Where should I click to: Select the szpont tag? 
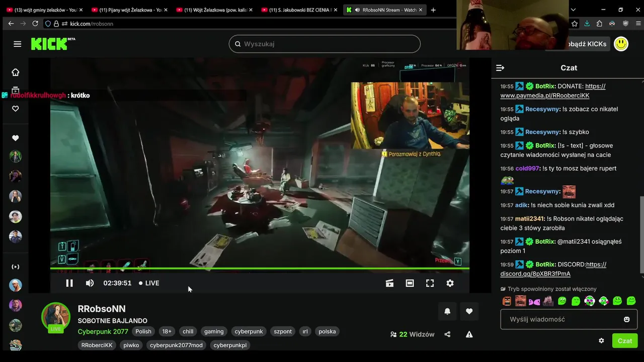coord(283,331)
